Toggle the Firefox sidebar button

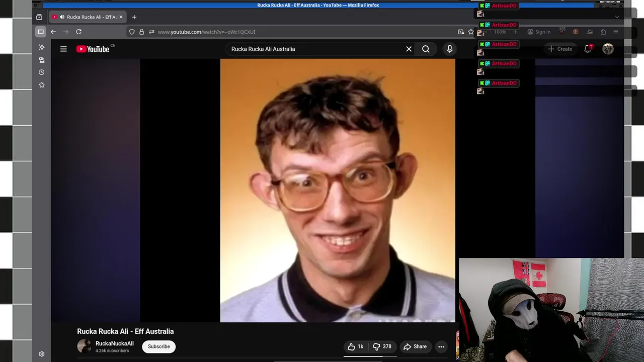(41, 32)
